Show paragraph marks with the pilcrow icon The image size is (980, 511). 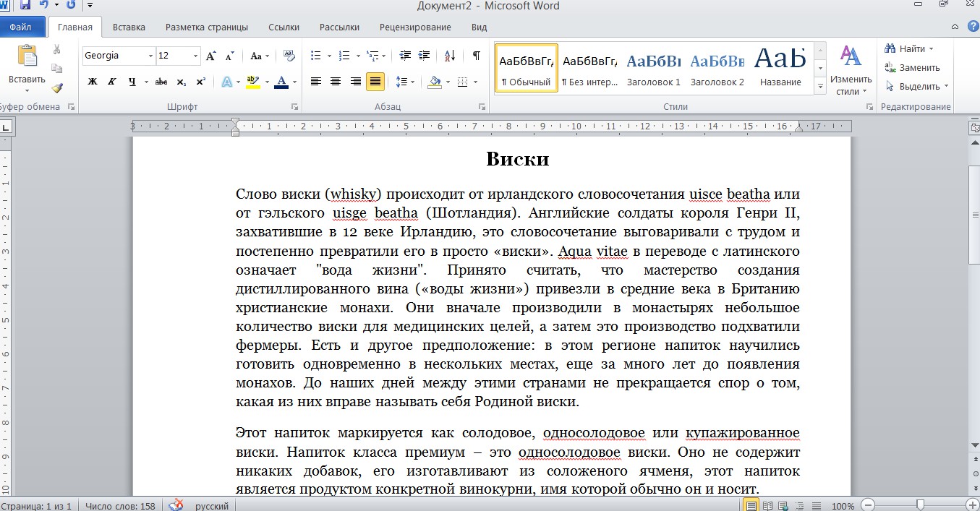tap(476, 56)
